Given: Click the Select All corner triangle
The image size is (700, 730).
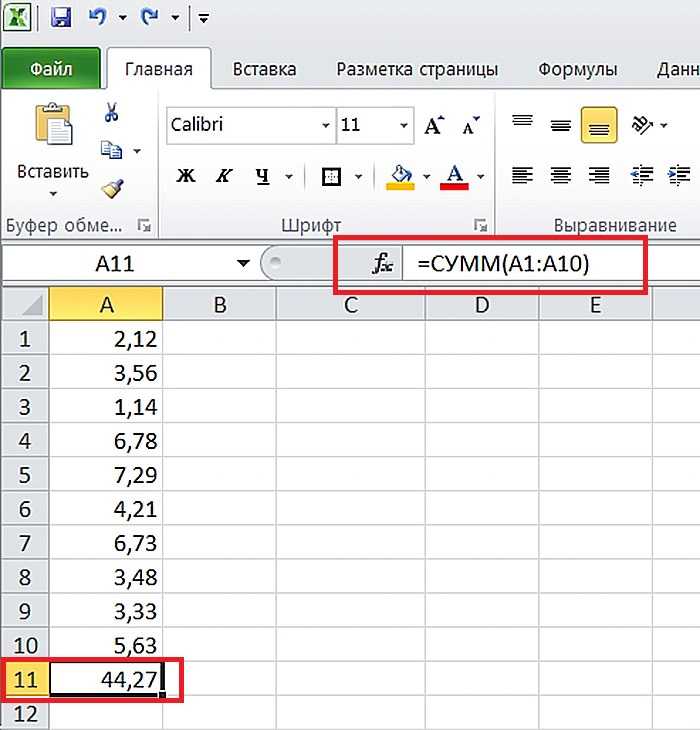Looking at the screenshot, I should pyautogui.click(x=26, y=304).
